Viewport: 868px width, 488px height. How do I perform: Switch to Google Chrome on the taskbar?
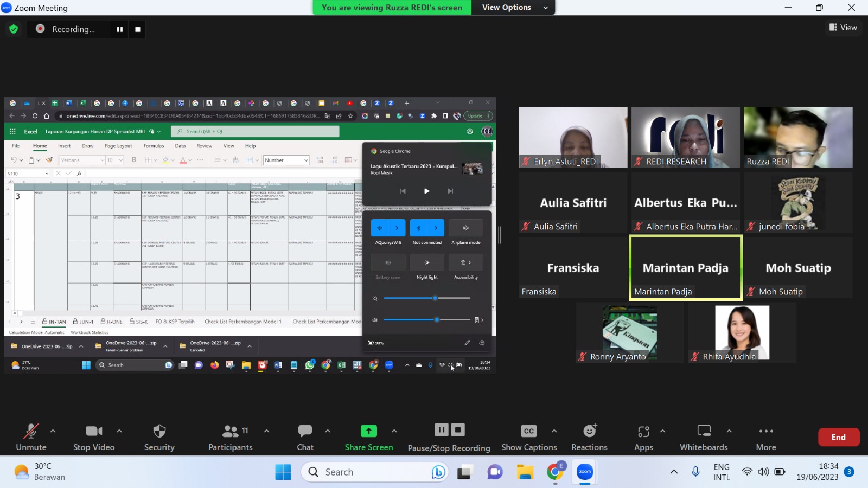(555, 472)
